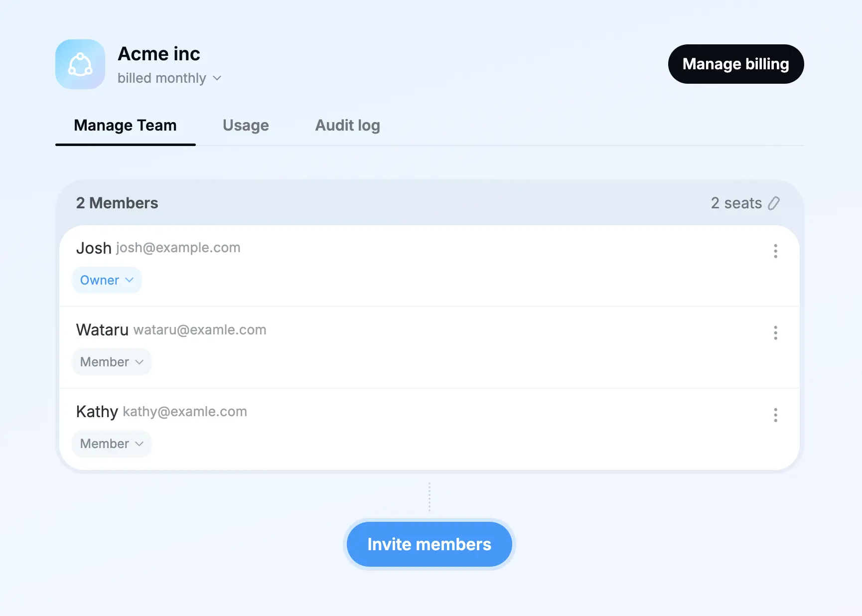Open the Audit log tab
The image size is (862, 616).
(347, 126)
